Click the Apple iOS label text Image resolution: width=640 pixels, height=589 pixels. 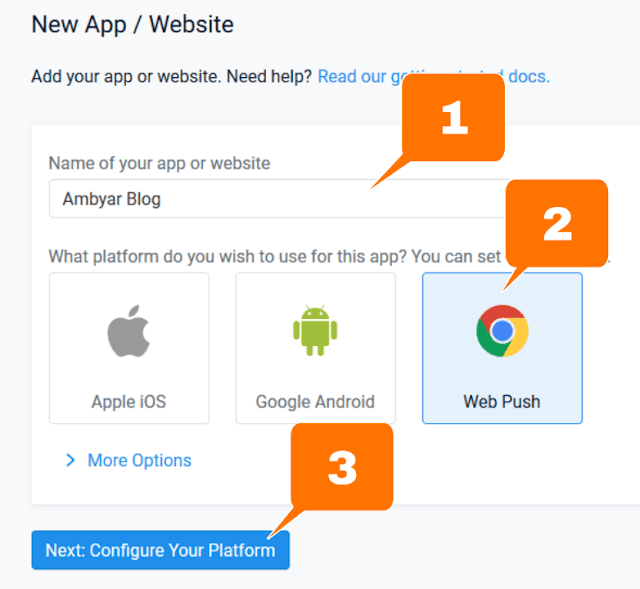(x=129, y=402)
